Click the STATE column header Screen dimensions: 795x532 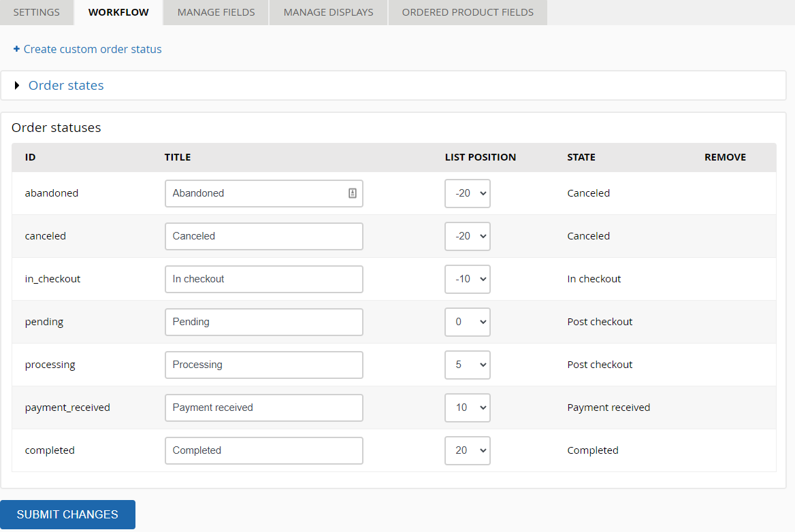click(x=581, y=157)
